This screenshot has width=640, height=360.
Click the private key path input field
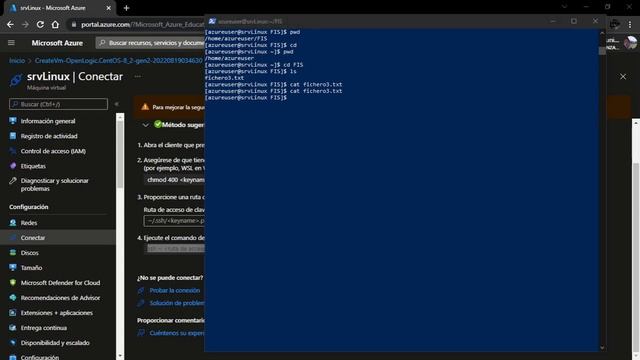tap(174, 221)
